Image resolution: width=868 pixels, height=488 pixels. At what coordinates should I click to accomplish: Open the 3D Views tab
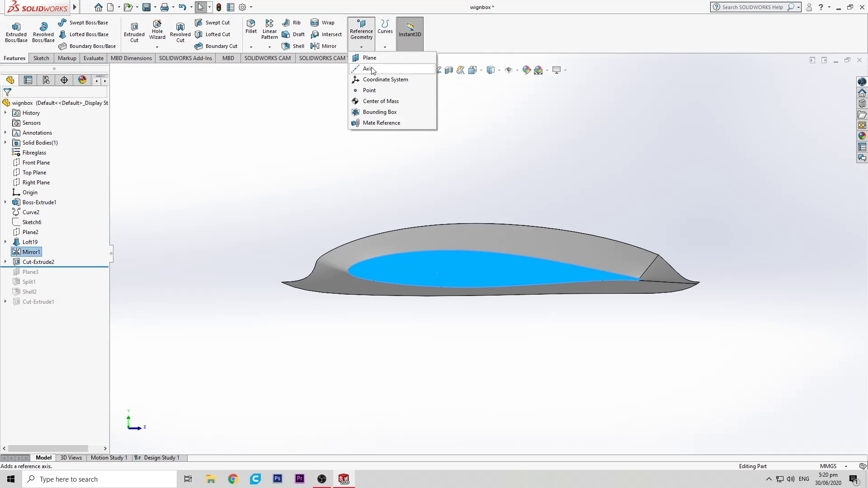[x=71, y=458]
